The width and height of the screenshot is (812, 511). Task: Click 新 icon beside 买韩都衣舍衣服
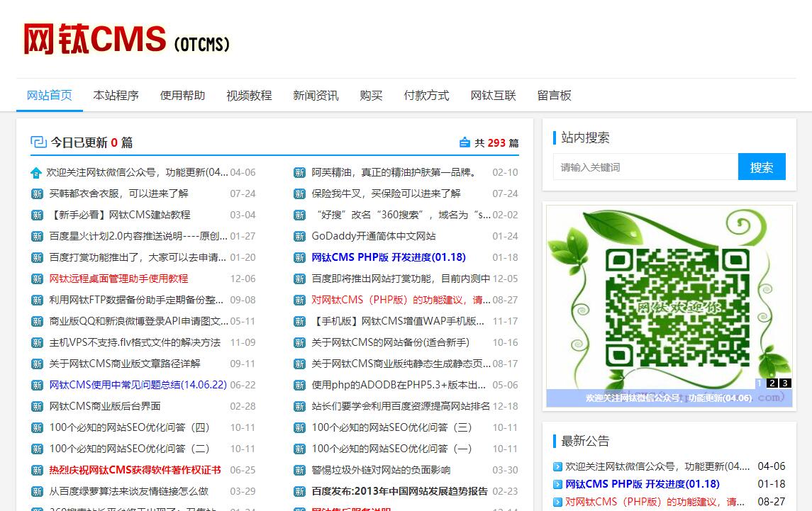[x=37, y=194]
